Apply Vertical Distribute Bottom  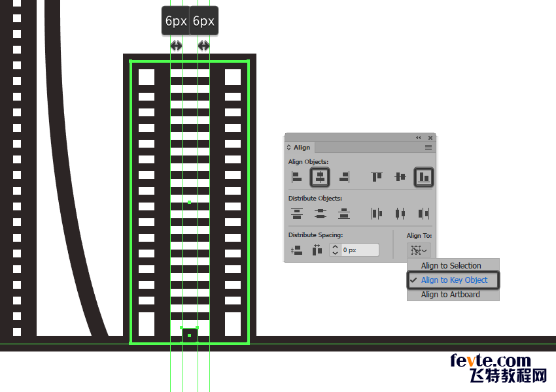(x=344, y=213)
